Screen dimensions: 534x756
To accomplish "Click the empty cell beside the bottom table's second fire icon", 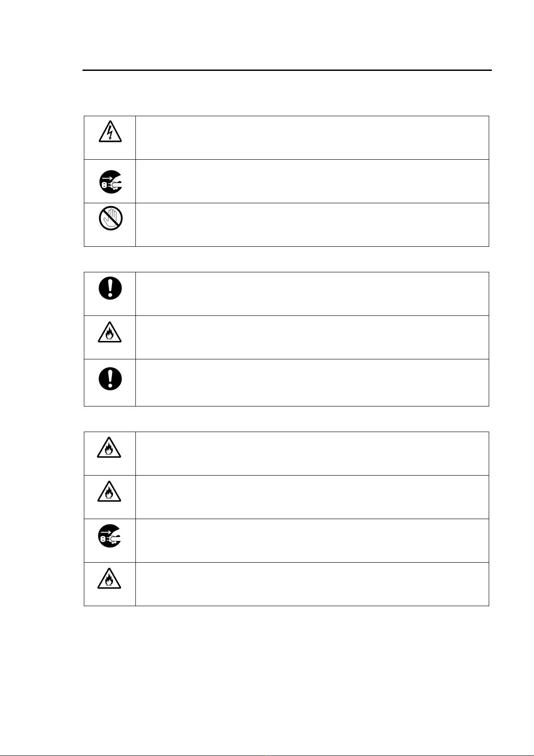I will point(312,497).
